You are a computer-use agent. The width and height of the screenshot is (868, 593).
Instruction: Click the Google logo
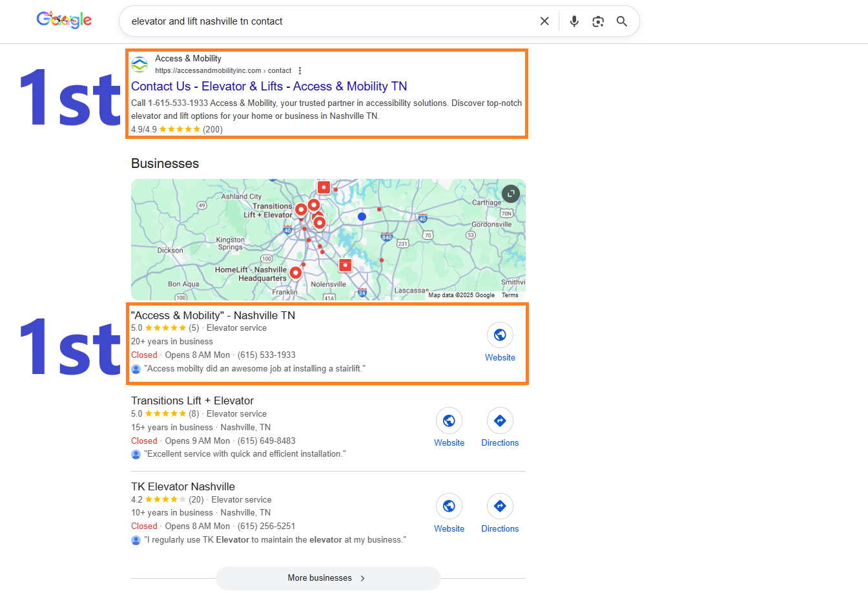click(x=64, y=20)
